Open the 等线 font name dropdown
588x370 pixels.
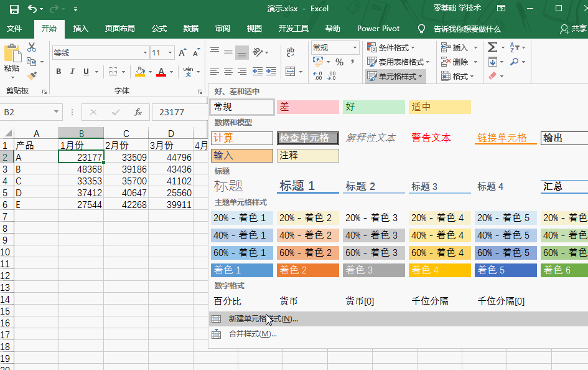(145, 53)
